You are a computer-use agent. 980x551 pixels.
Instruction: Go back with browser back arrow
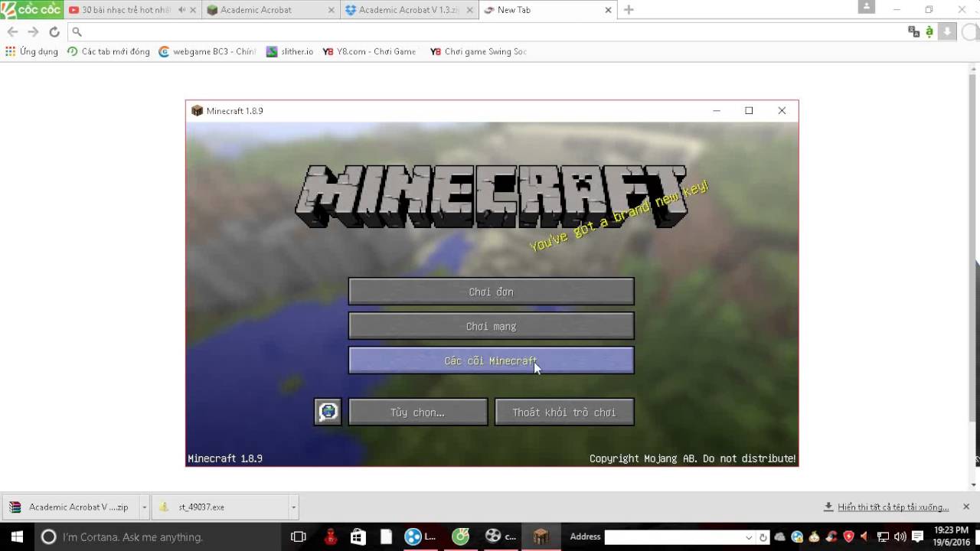[x=12, y=31]
